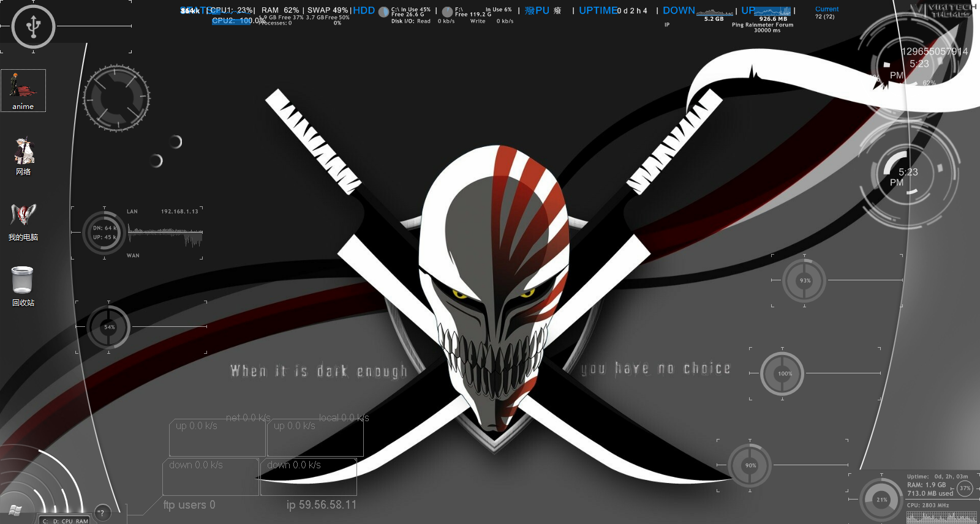Click the 'net 0.0 k/s' label
The height and width of the screenshot is (524, 980).
point(248,417)
